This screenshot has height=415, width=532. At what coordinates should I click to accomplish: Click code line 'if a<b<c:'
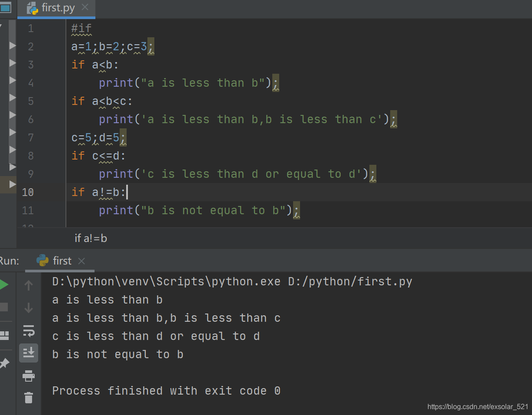pyautogui.click(x=102, y=101)
